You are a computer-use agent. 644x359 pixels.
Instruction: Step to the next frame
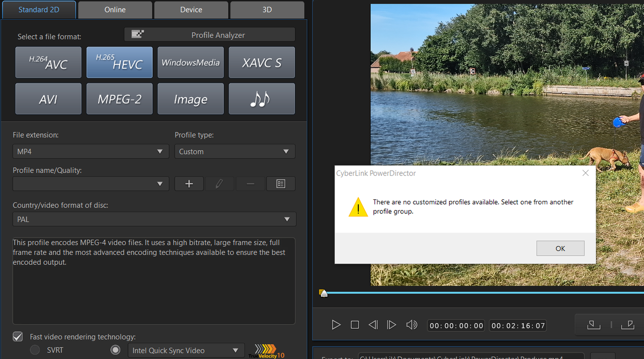click(x=391, y=325)
